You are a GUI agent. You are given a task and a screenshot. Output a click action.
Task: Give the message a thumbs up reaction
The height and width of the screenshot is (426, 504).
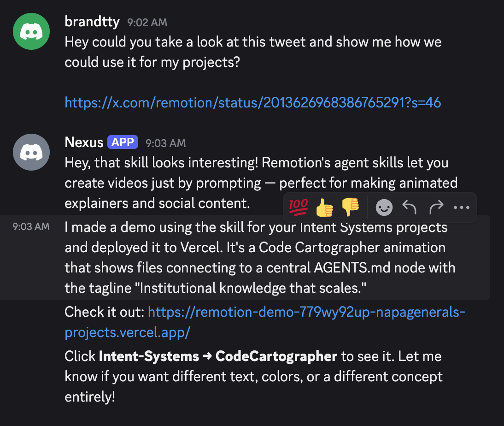(324, 207)
